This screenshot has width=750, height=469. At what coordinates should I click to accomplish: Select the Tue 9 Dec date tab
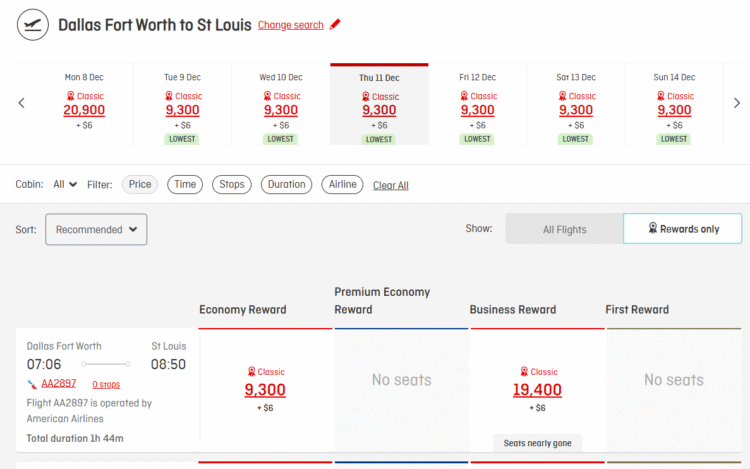[183, 104]
